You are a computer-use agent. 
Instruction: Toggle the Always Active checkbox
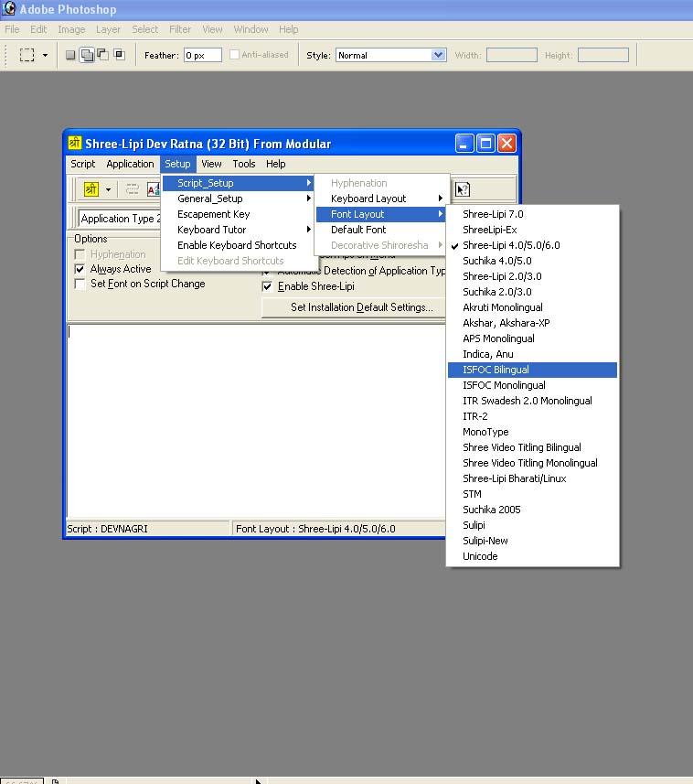pyautogui.click(x=80, y=270)
